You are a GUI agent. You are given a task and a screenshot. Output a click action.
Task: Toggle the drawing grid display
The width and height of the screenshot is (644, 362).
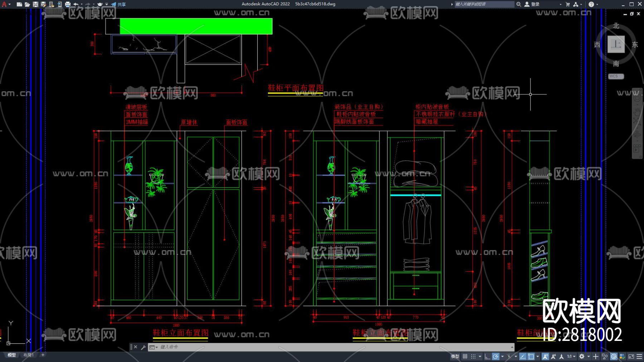point(465,356)
